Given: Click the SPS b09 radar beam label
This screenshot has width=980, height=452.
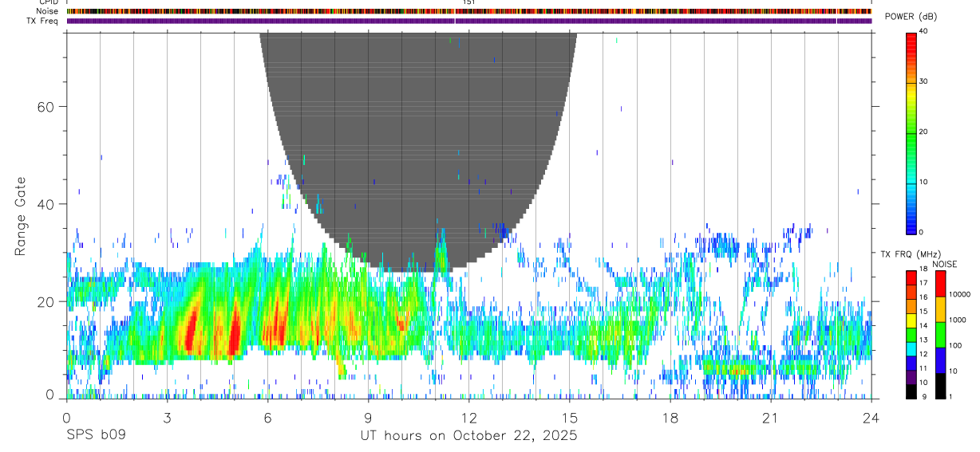Looking at the screenshot, I should (96, 435).
